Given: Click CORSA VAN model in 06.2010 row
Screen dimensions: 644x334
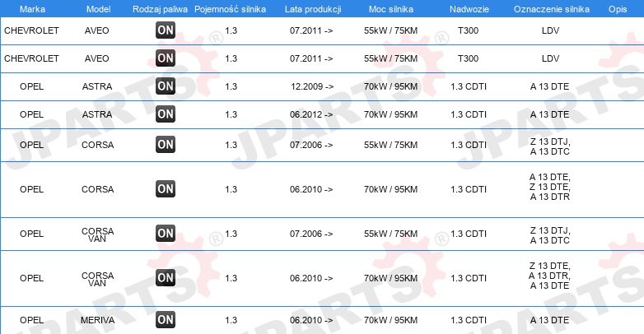Looking at the screenshot, I should pyautogui.click(x=97, y=279).
